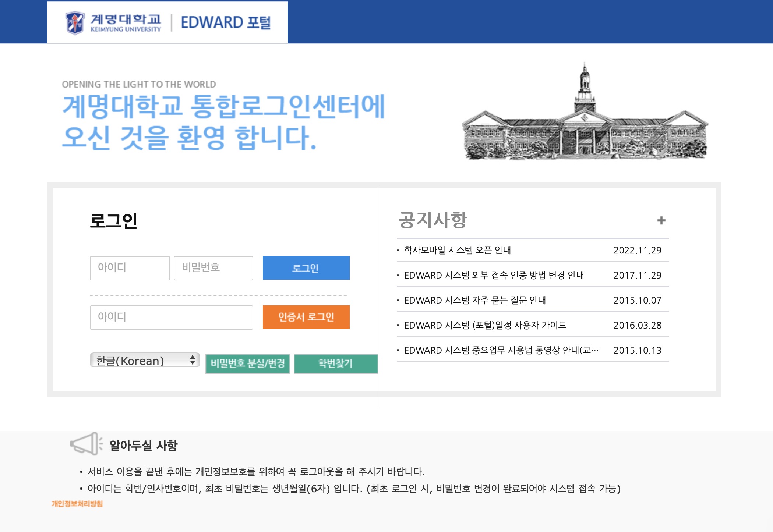Click the 비밀번호 password field

coord(213,268)
